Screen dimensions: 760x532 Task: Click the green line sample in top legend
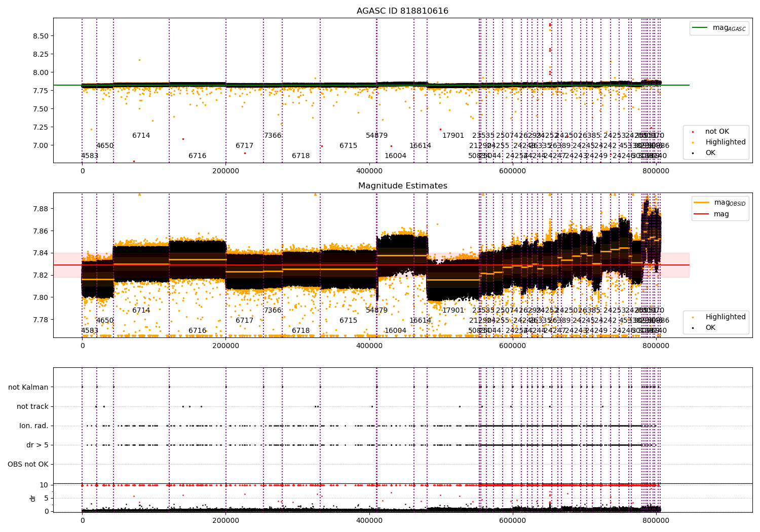[x=700, y=28]
